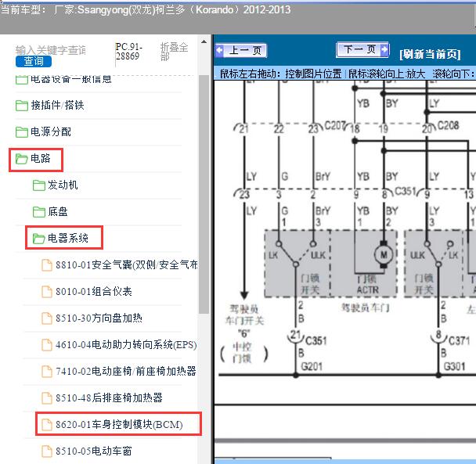Click the 中控门锁 label in diagram
Screen dimensions: 476x464
[242, 353]
